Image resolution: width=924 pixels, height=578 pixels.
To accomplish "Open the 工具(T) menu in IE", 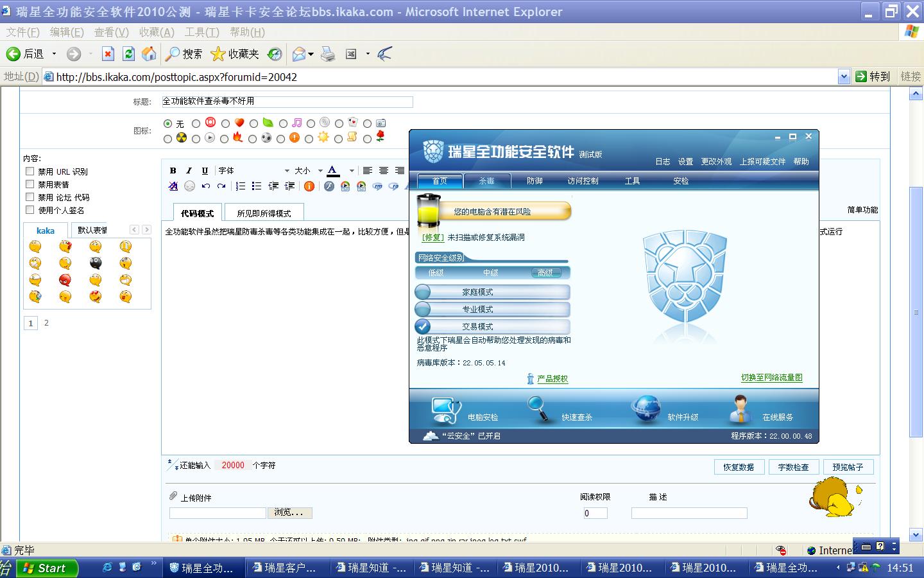I will 202,32.
